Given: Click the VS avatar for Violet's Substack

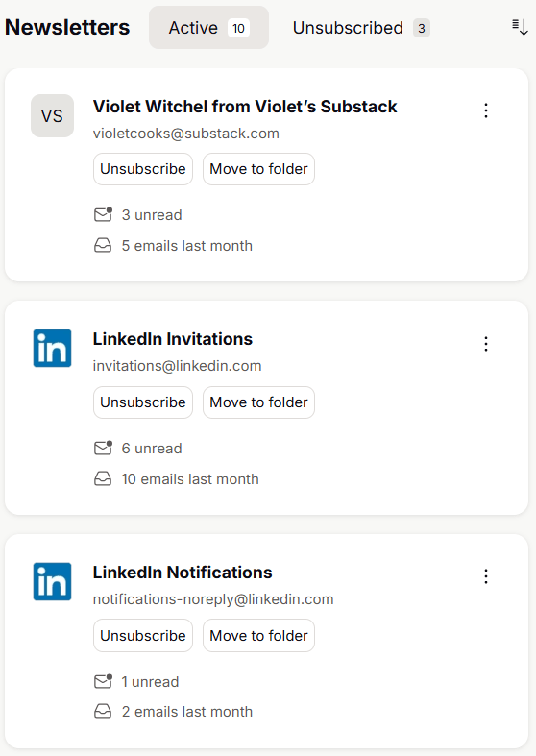Looking at the screenshot, I should [x=52, y=115].
